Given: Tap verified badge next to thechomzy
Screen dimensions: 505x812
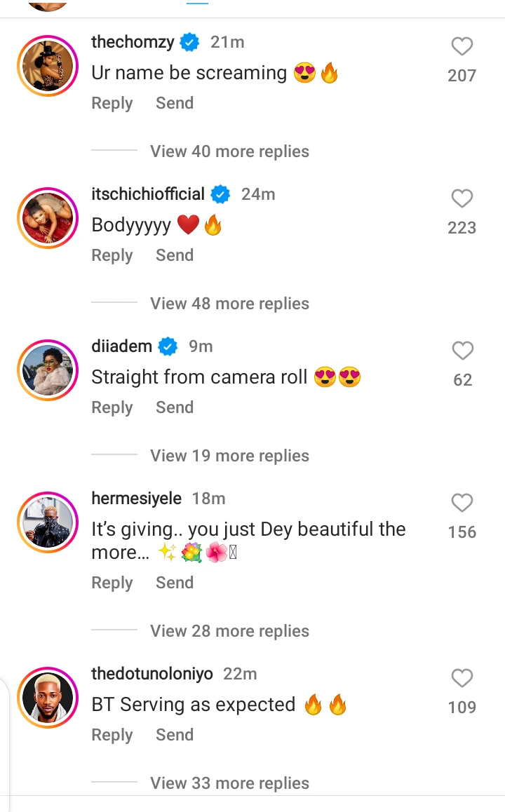Looking at the screenshot, I should click(x=189, y=42).
